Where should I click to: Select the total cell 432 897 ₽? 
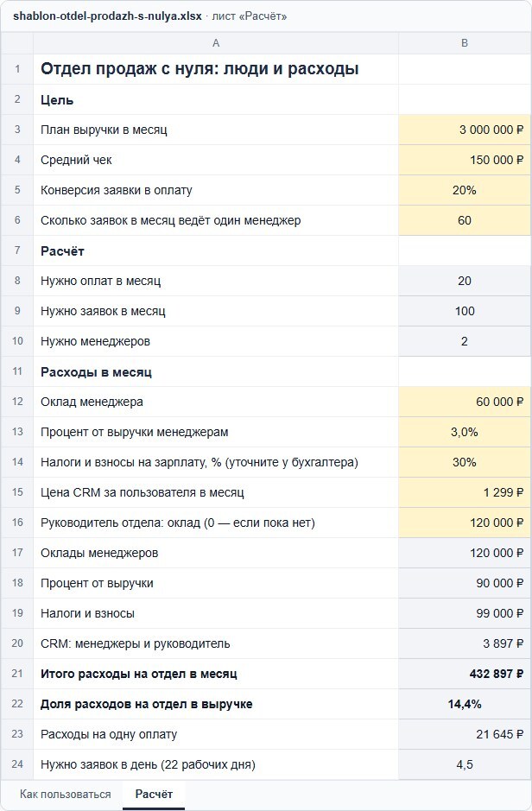465,675
